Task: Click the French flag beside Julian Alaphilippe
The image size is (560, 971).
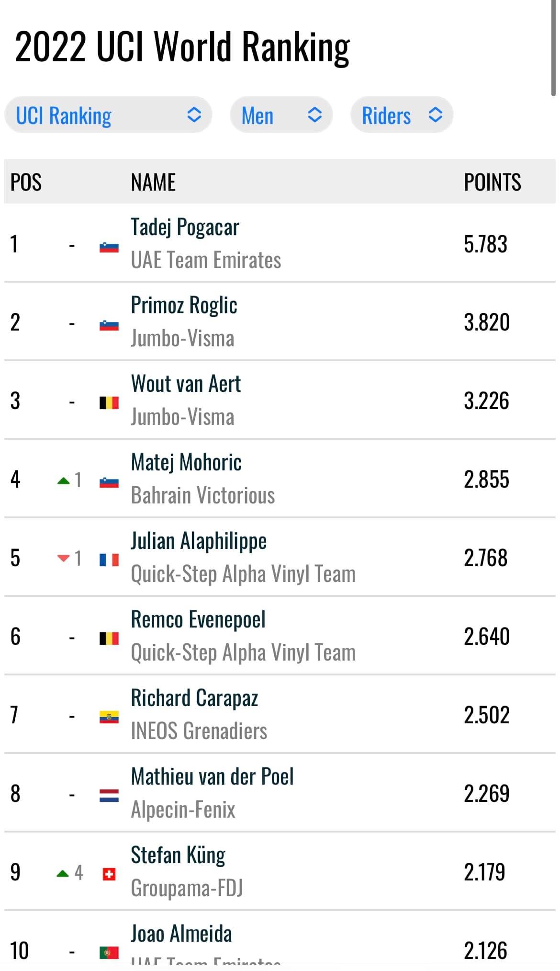Action: [109, 560]
